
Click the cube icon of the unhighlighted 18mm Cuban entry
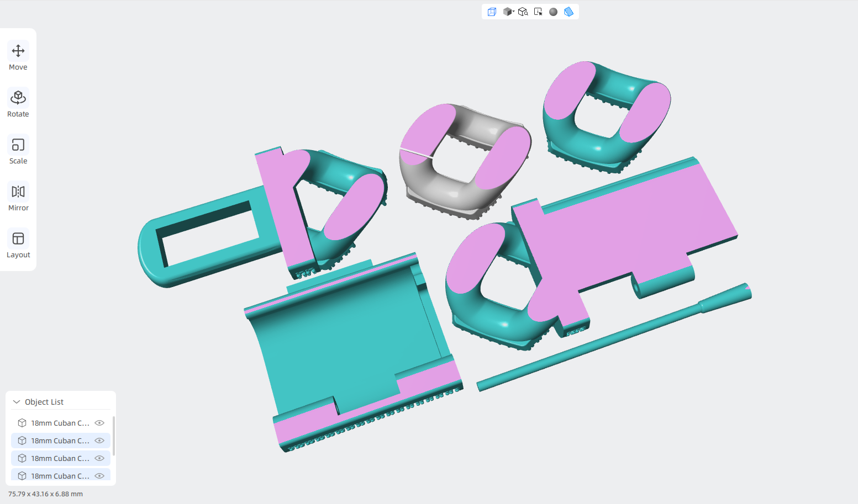[22, 423]
